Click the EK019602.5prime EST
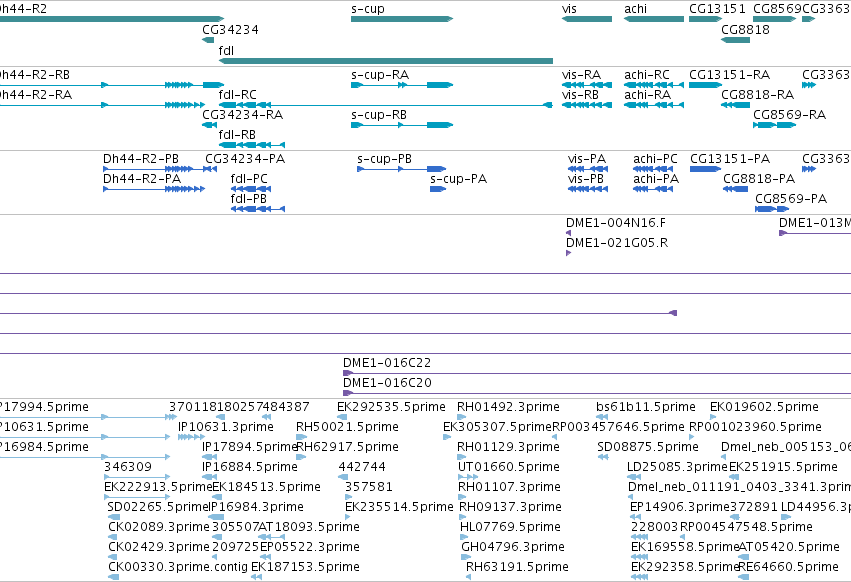The width and height of the screenshot is (851, 582). [x=713, y=417]
